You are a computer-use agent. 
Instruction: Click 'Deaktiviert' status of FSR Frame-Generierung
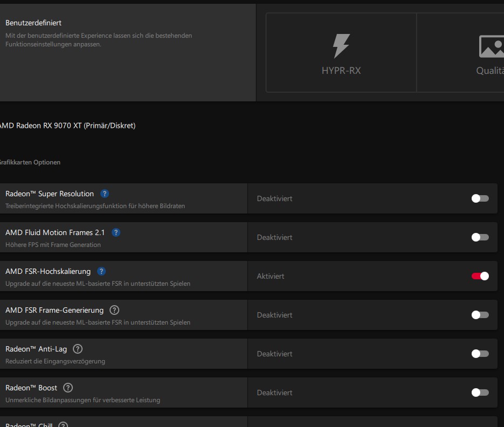[x=275, y=315]
